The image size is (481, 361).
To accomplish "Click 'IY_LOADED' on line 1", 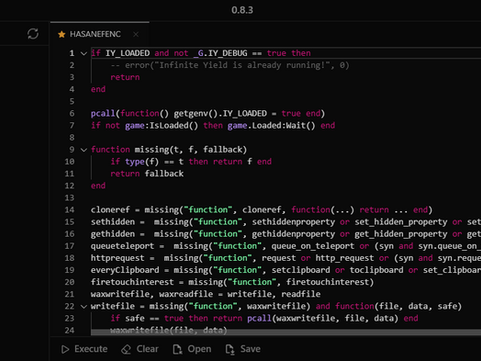I will pyautogui.click(x=127, y=53).
